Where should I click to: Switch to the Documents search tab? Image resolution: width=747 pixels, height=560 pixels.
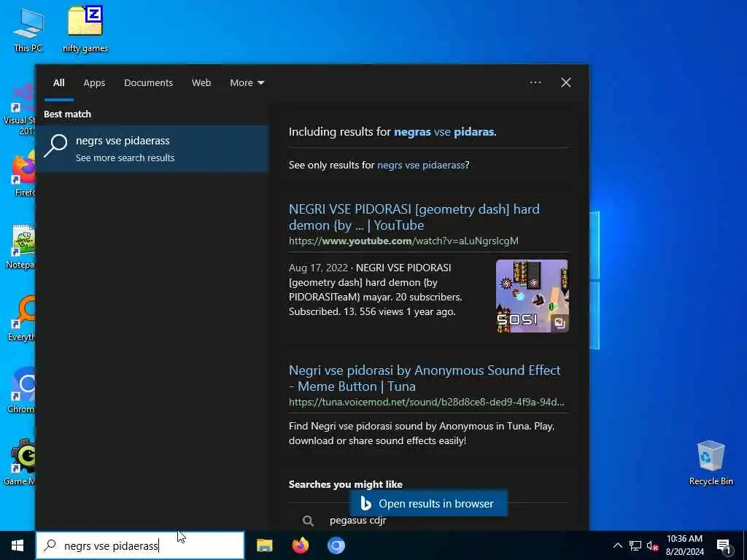(148, 83)
